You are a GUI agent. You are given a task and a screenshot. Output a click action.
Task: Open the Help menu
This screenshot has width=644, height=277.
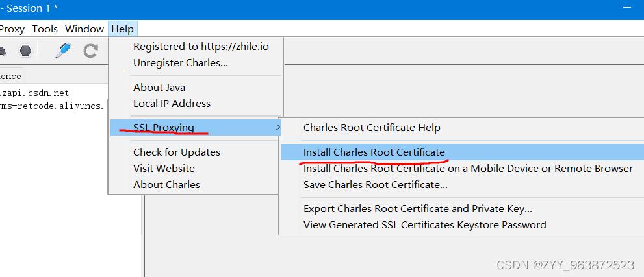pyautogui.click(x=122, y=29)
